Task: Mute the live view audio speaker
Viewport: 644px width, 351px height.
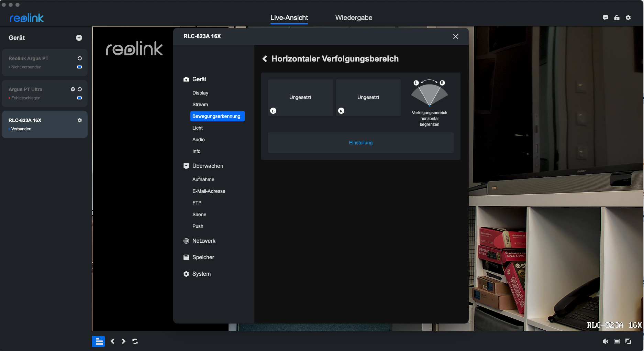Action: click(605, 341)
